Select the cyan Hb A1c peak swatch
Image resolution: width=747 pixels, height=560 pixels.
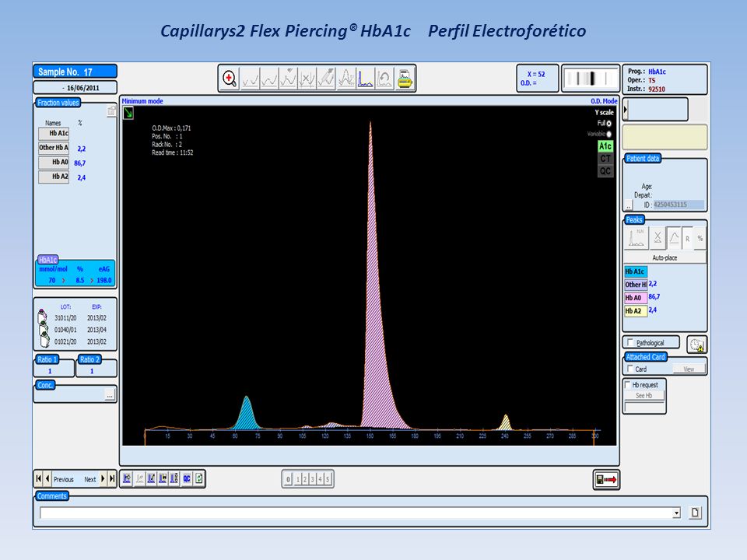click(x=636, y=271)
